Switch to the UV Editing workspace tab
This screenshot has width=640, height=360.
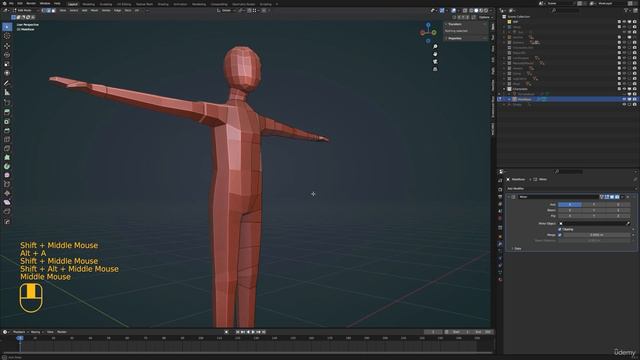124,4
